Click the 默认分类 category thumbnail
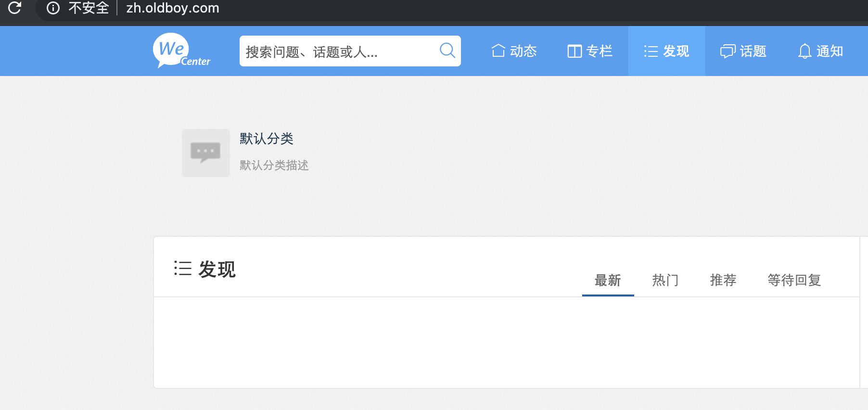868x410 pixels. click(x=206, y=153)
